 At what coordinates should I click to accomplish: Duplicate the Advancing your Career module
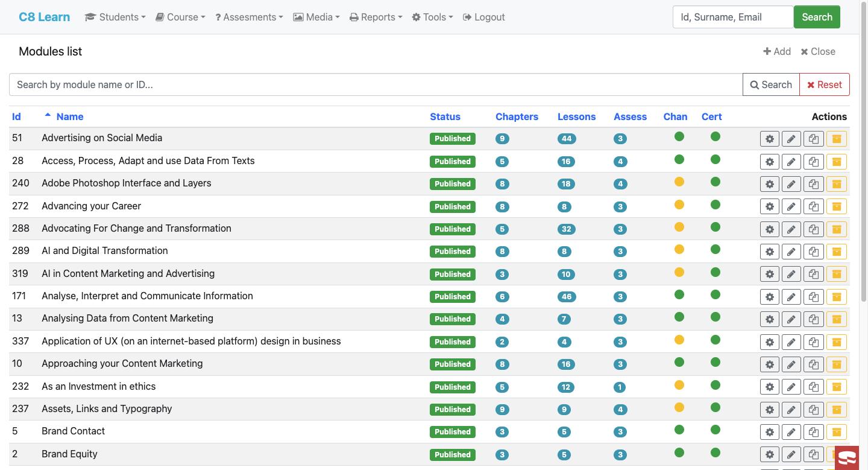tap(814, 206)
